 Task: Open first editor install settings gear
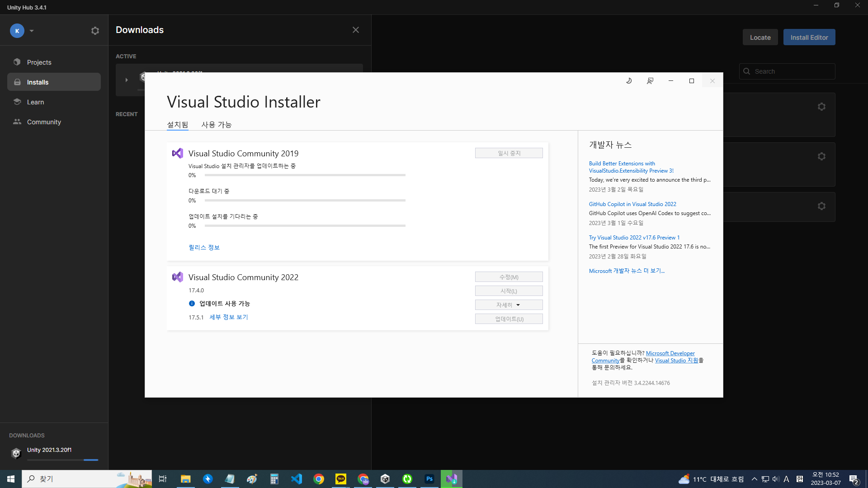[x=821, y=107]
